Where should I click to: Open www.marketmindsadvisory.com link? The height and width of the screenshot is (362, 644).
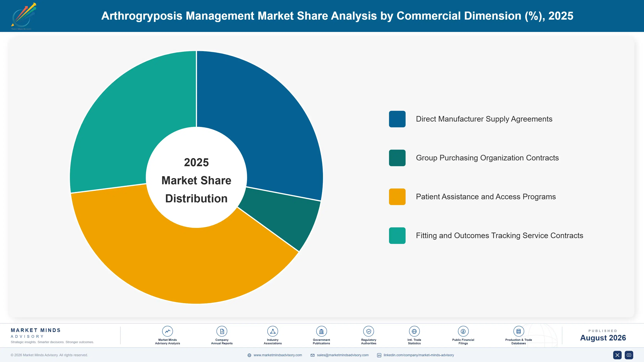(278, 355)
